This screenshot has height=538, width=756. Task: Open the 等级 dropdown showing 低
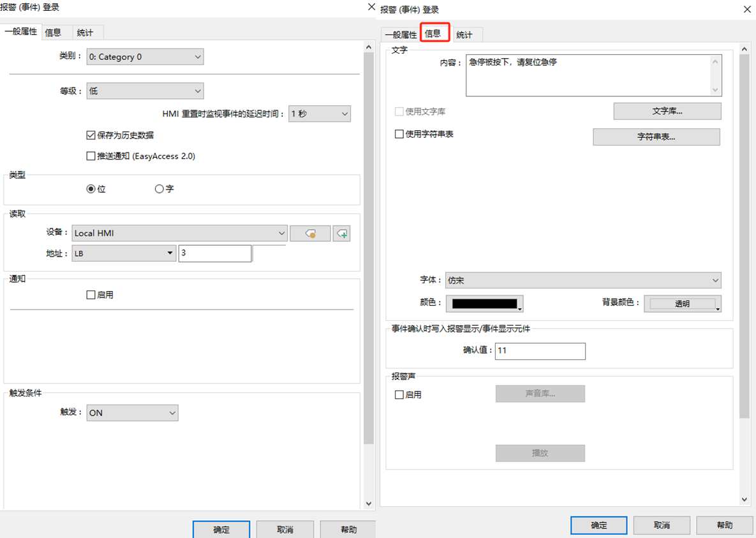click(x=145, y=91)
